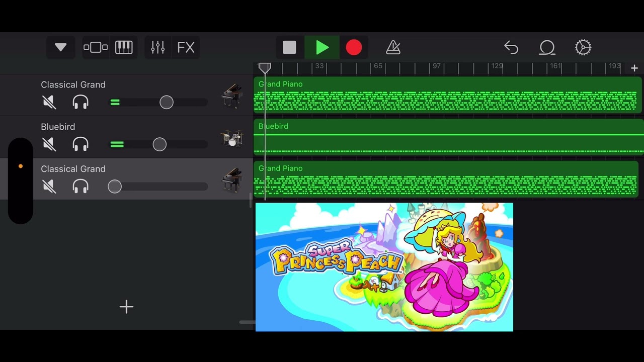Select the Bluebird region
The width and height of the screenshot is (644, 362).
point(449,137)
